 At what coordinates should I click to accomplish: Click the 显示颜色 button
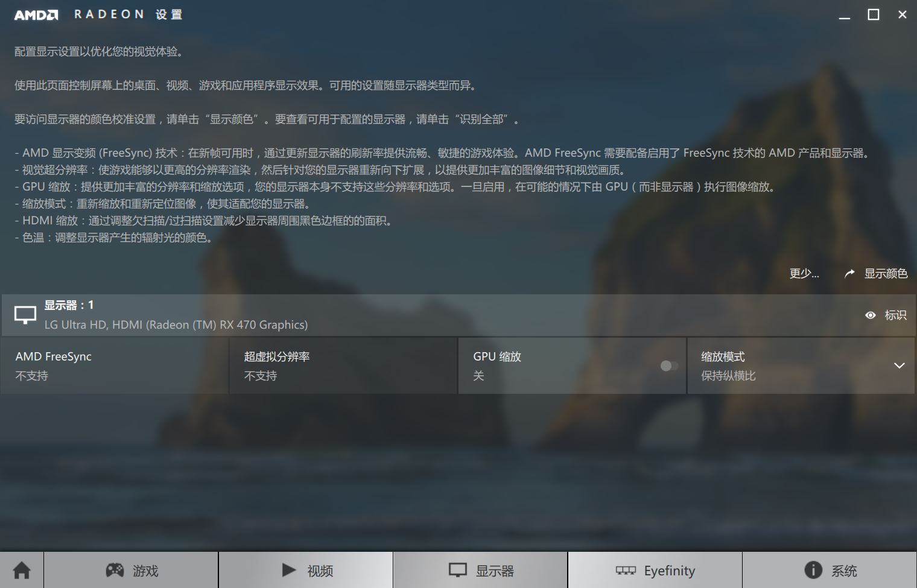point(876,274)
